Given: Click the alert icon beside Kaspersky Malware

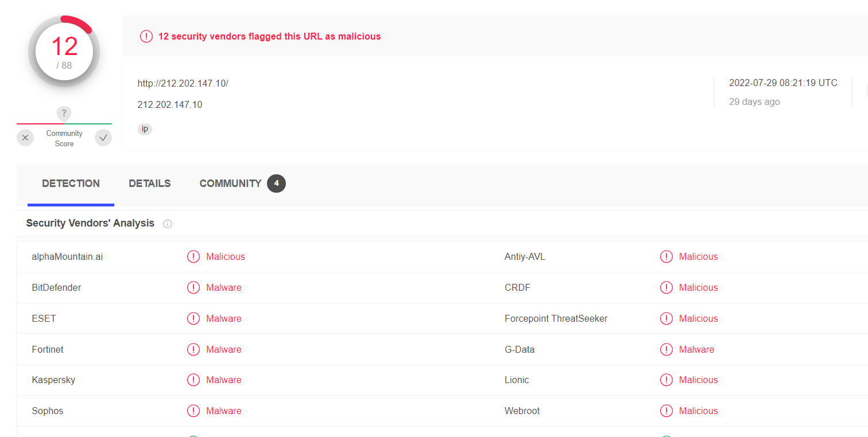Looking at the screenshot, I should (193, 380).
